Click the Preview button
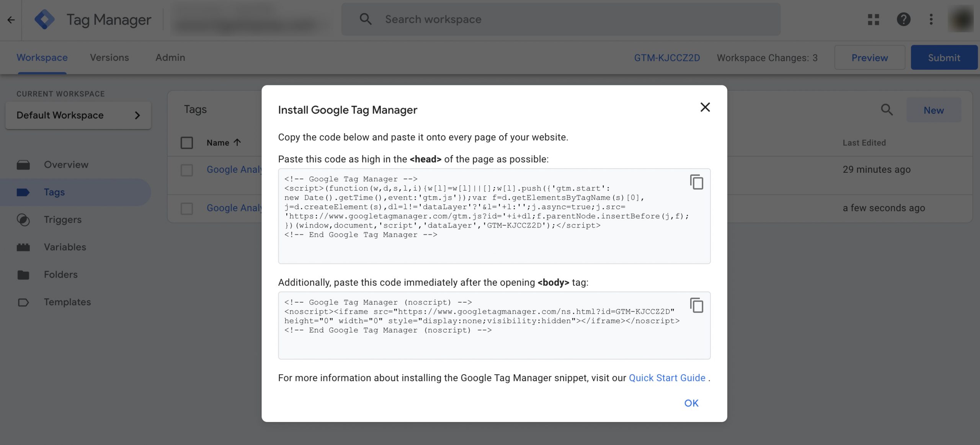The image size is (980, 445). pos(870,57)
